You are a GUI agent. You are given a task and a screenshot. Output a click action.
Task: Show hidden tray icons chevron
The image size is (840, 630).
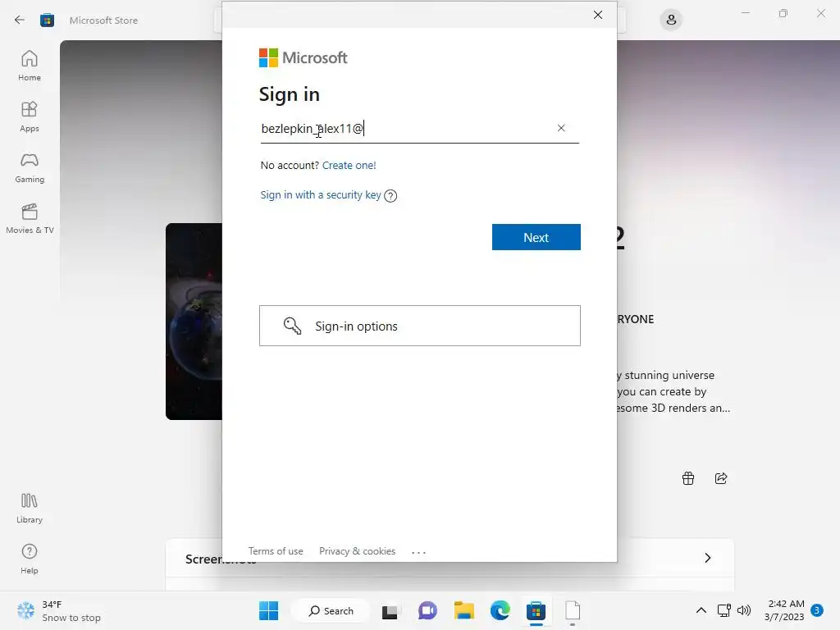[x=701, y=610]
